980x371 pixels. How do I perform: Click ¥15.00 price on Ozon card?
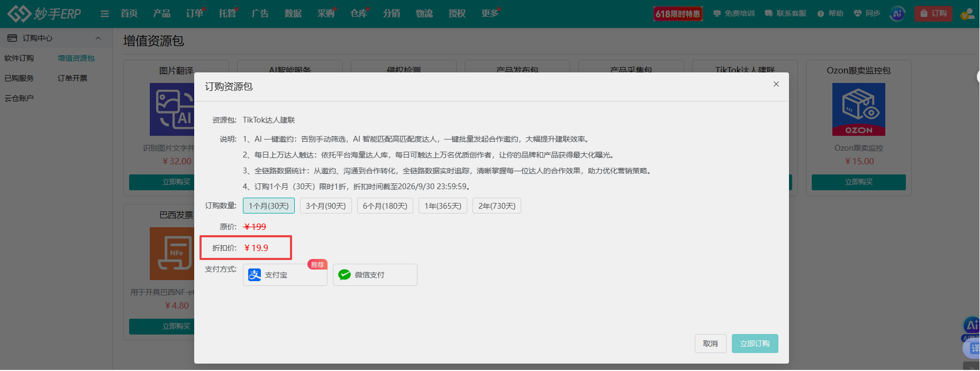coord(859,161)
